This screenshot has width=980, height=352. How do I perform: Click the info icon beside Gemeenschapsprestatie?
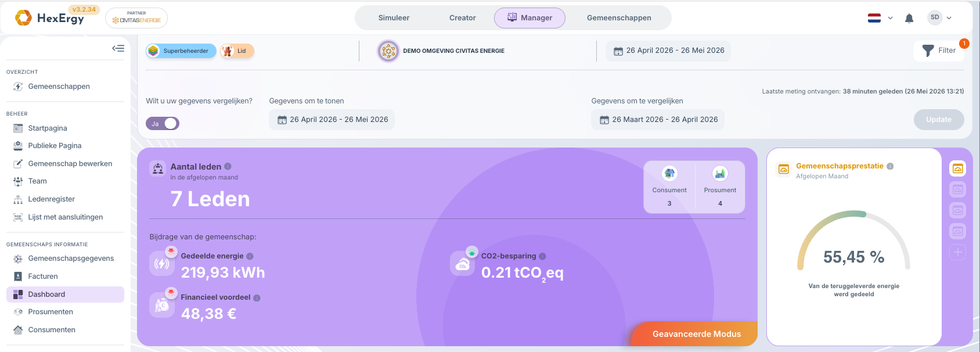click(890, 166)
